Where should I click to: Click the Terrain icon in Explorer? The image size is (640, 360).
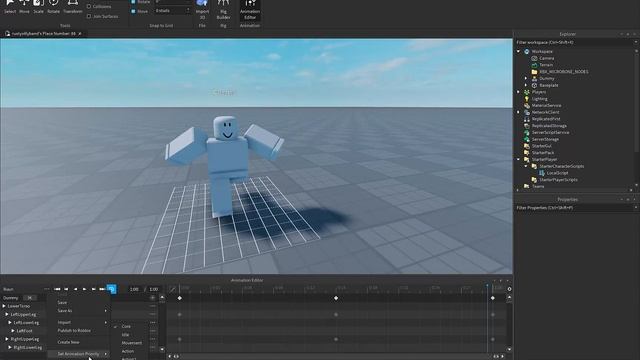[x=534, y=65]
